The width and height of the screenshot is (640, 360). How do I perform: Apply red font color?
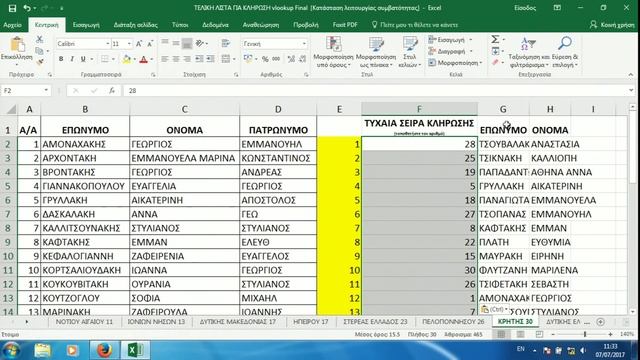[x=143, y=60]
